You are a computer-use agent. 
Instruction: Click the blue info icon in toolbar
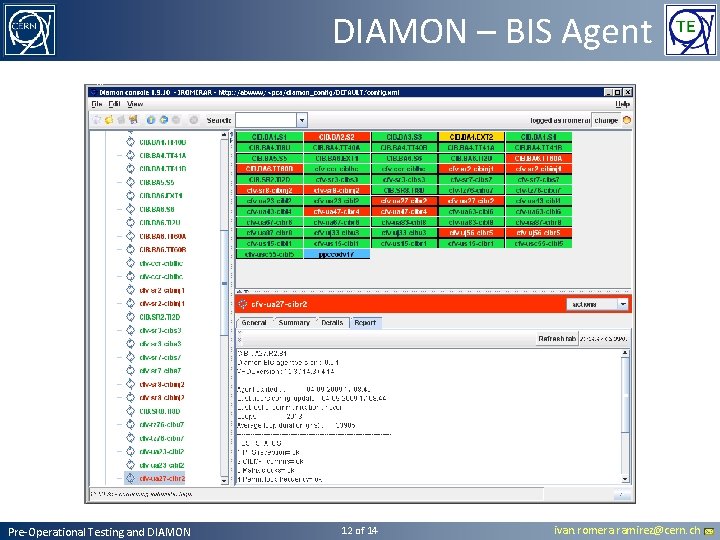pos(151,120)
